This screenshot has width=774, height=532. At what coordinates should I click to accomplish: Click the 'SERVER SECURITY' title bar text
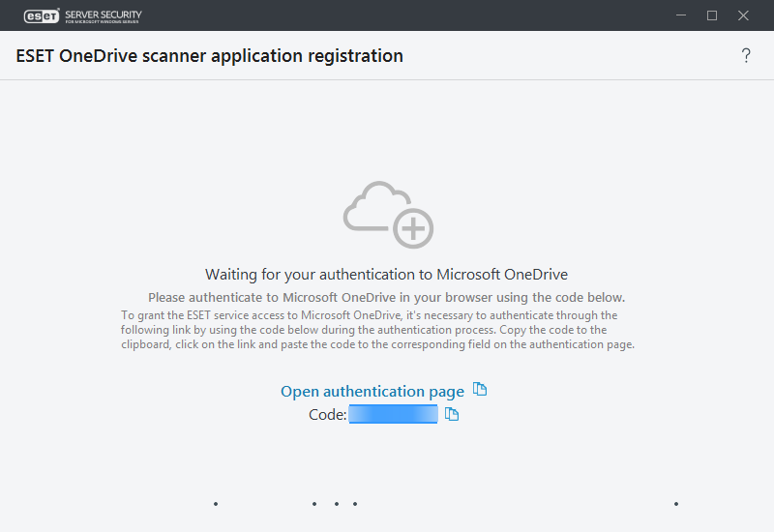click(103, 14)
